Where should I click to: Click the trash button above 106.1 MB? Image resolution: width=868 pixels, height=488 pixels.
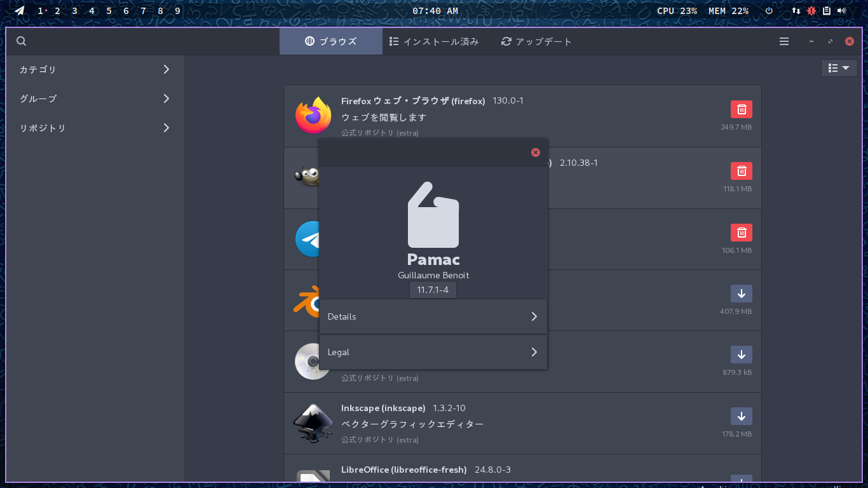tap(742, 233)
